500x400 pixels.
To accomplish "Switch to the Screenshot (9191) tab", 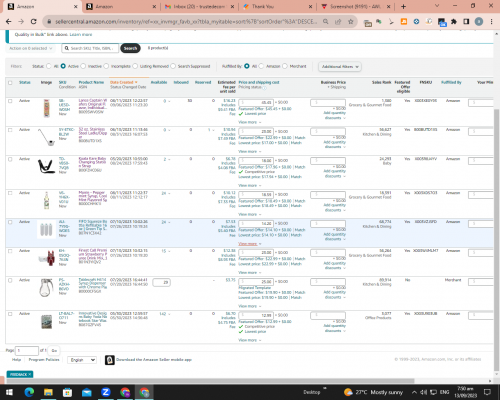I will [x=355, y=7].
